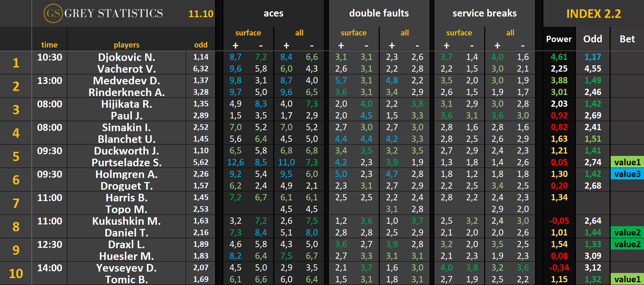The image size is (644, 285).
Task: Click the Power column header
Action: click(x=559, y=39)
